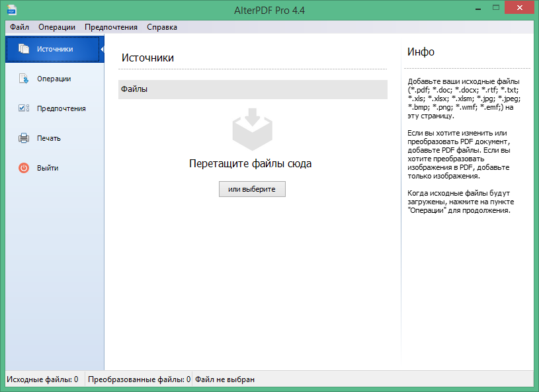This screenshot has width=539, height=392.
Task: Click the Файл не выбран status text
Action: coord(225,379)
